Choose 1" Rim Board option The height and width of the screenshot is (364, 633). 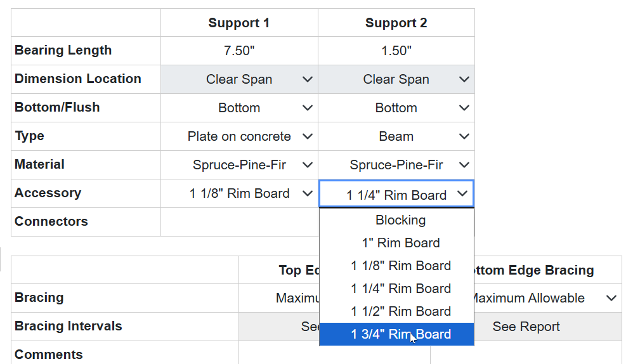point(400,243)
